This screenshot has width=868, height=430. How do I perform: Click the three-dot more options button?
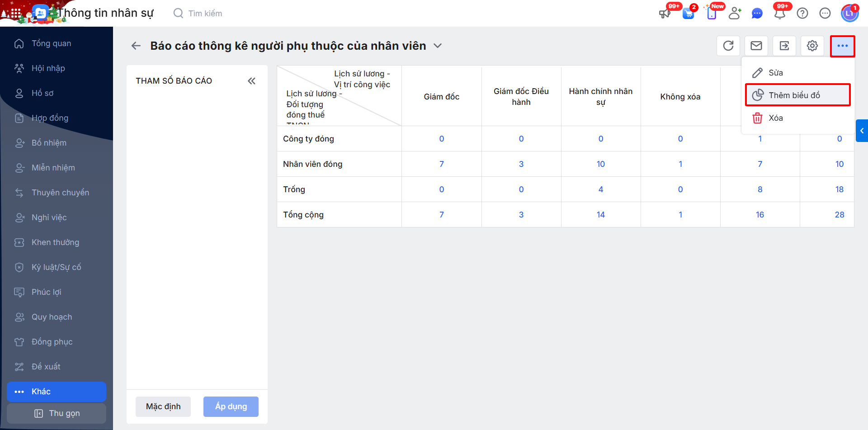pyautogui.click(x=842, y=46)
